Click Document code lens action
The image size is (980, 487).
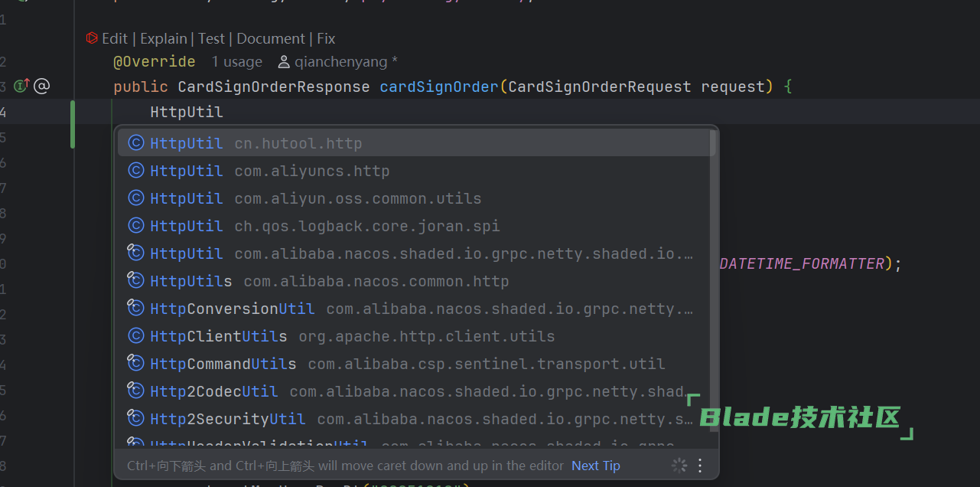tap(271, 38)
